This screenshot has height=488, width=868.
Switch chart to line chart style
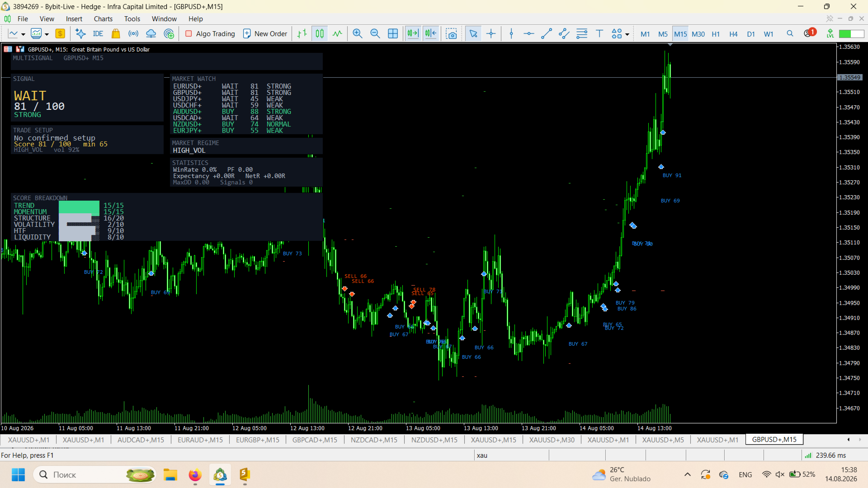point(337,33)
